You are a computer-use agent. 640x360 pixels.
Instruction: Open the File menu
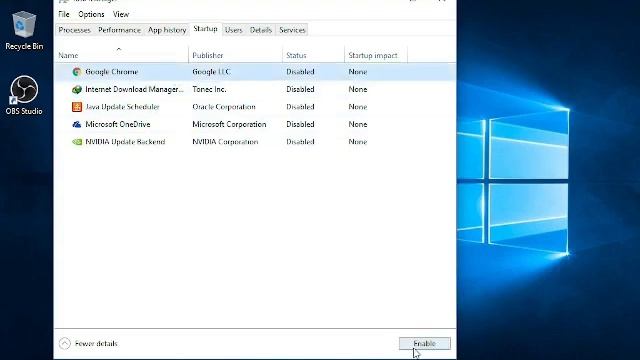[64, 14]
